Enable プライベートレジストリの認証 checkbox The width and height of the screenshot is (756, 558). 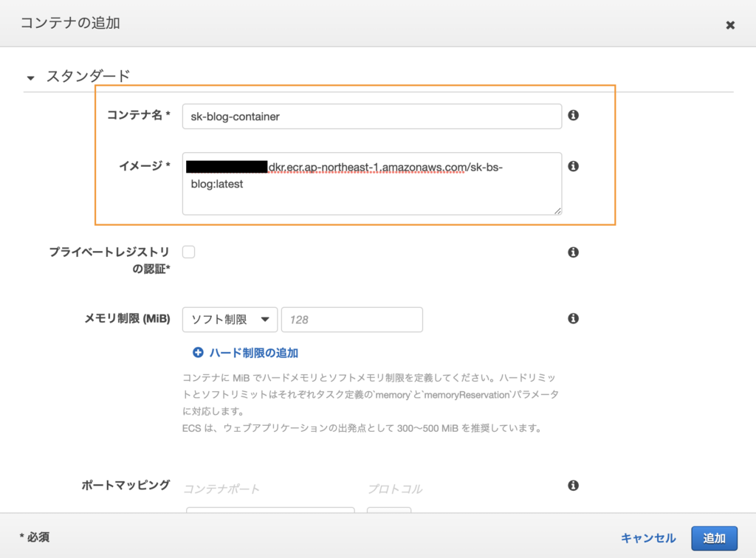pos(188,251)
